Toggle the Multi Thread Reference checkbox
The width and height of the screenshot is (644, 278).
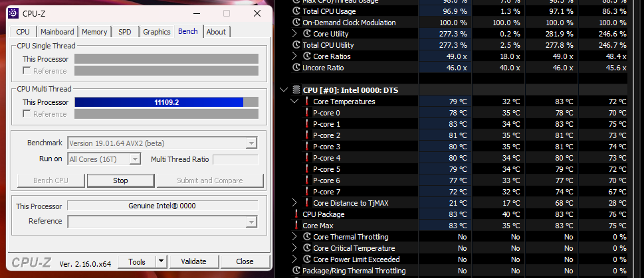point(27,113)
